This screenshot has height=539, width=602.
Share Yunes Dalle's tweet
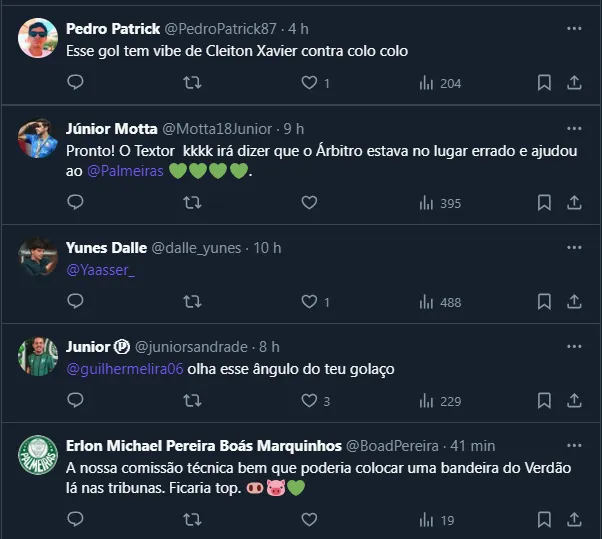575,302
